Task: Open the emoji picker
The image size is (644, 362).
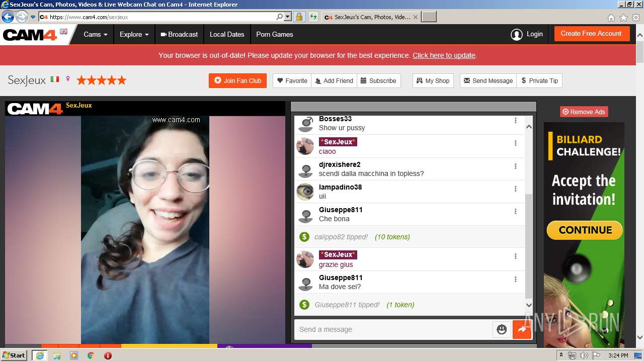Action: click(502, 329)
